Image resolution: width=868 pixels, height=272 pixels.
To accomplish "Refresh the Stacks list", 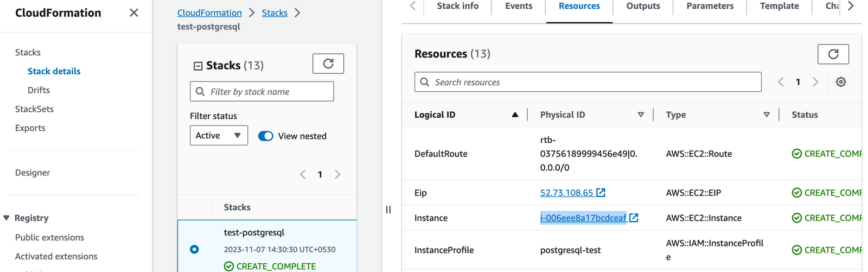I will click(x=328, y=64).
